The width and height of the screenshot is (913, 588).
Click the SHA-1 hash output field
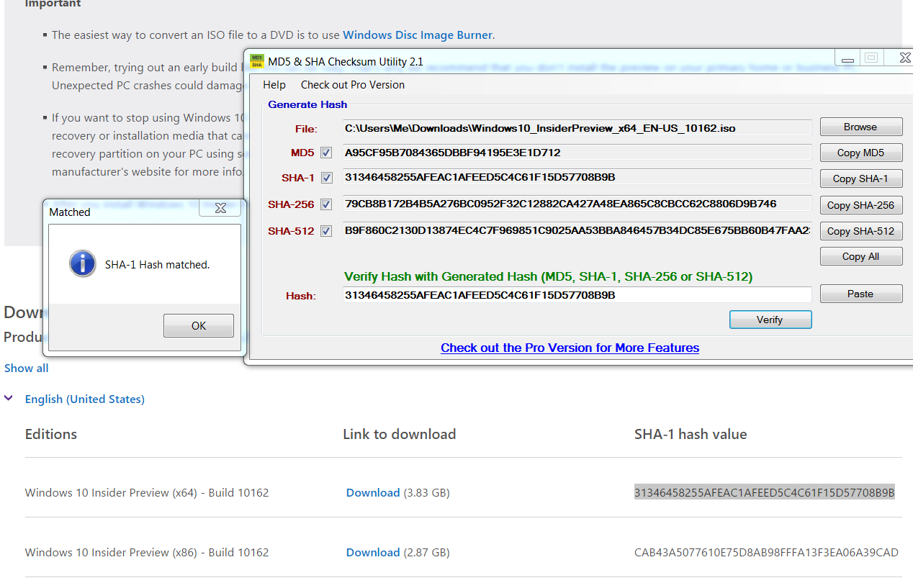point(577,178)
